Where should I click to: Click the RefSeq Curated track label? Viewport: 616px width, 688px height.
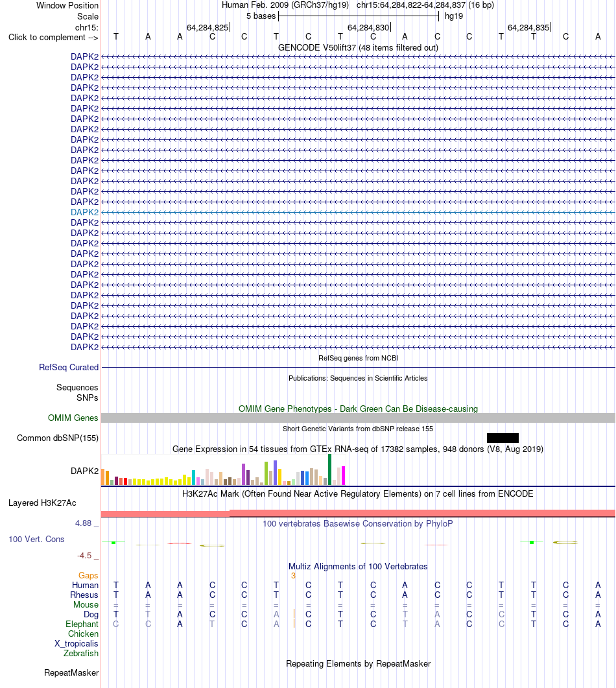pyautogui.click(x=69, y=367)
